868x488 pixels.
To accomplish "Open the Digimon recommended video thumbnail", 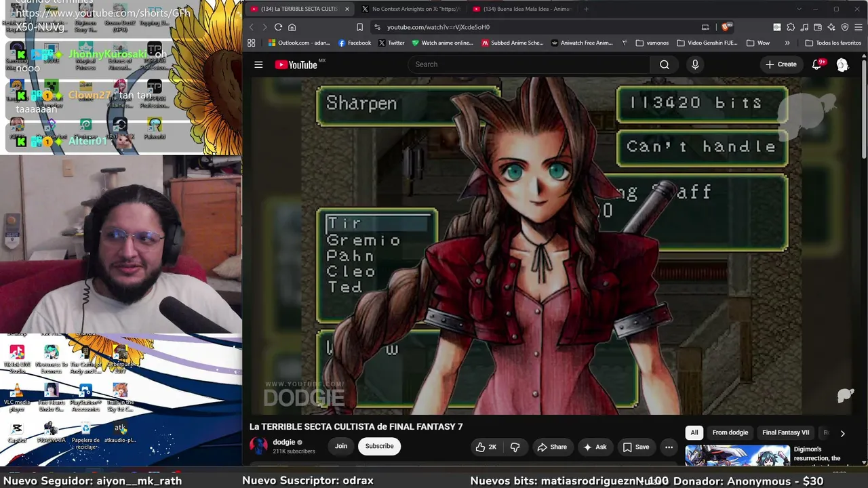I will point(737,455).
